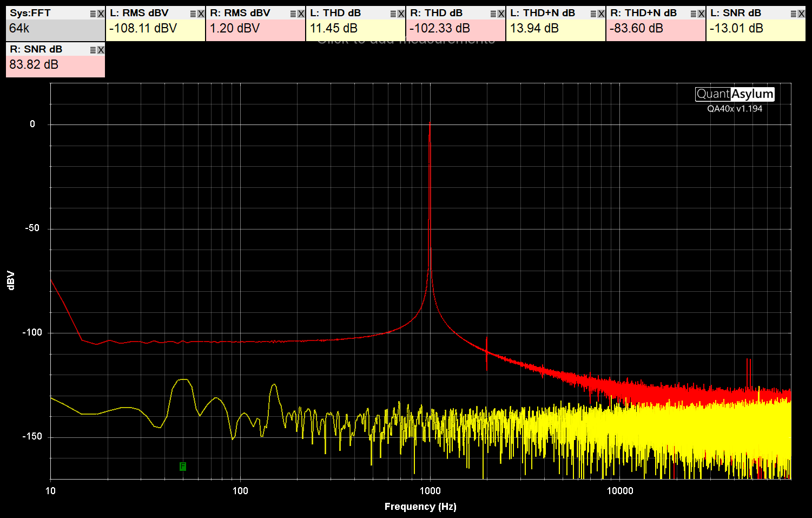The image size is (812, 518).
Task: Open menu icon on R: RMS dBV tile
Action: click(x=293, y=14)
